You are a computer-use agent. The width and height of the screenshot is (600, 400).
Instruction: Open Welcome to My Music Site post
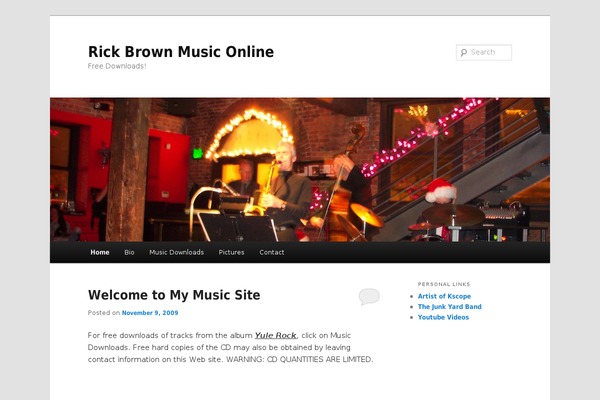(174, 295)
